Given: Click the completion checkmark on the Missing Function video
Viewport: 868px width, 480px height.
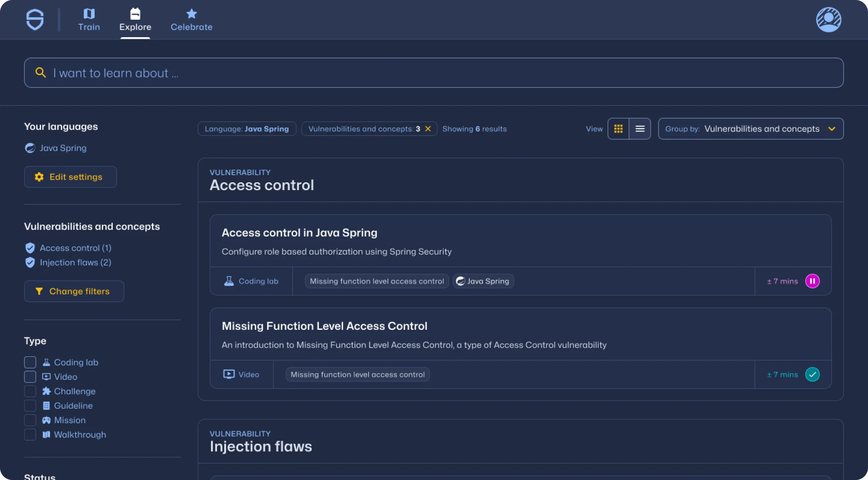Looking at the screenshot, I should [813, 374].
